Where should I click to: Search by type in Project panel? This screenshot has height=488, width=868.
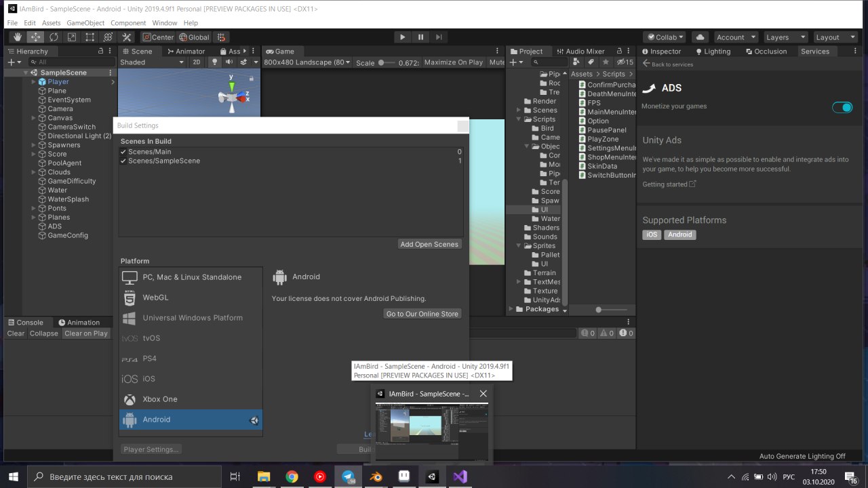click(x=576, y=62)
